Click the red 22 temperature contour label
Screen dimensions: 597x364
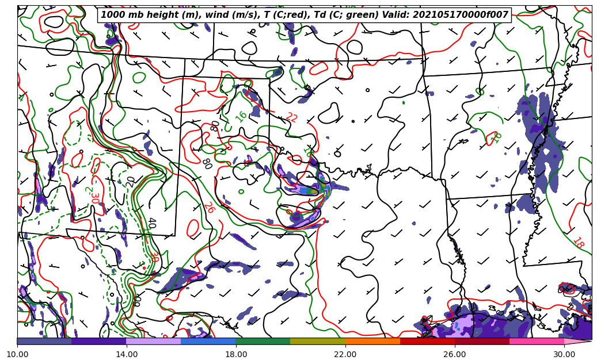click(291, 118)
